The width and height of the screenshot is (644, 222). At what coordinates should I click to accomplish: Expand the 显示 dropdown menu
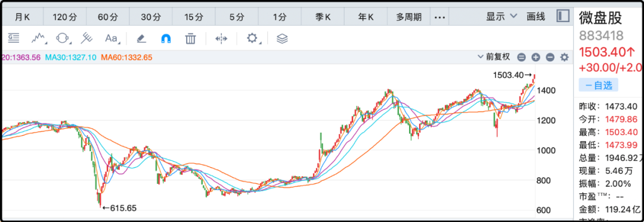pos(501,17)
